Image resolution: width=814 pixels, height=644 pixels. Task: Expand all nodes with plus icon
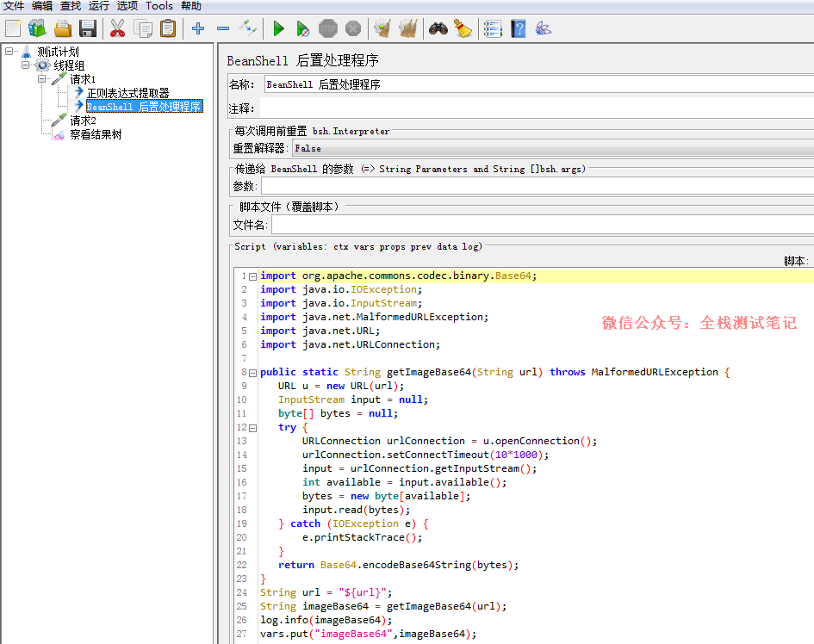click(x=198, y=28)
